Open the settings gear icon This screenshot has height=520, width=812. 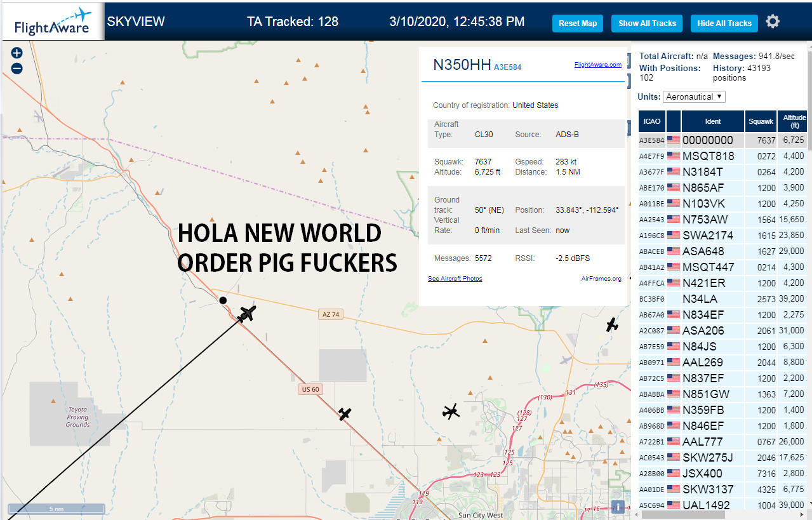[772, 22]
